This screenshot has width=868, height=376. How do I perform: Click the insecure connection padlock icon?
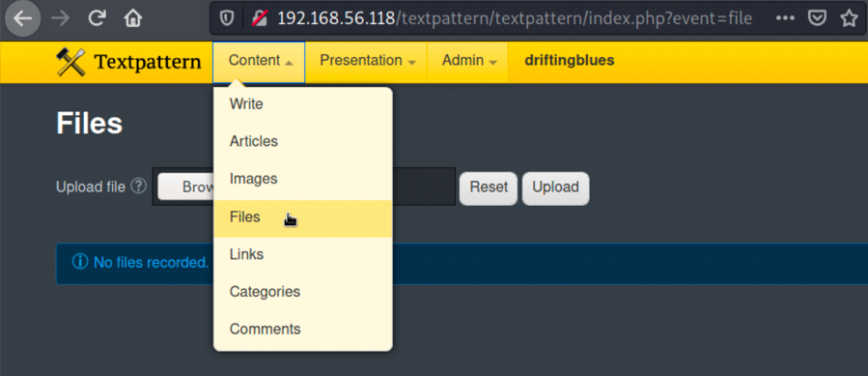[x=259, y=19]
